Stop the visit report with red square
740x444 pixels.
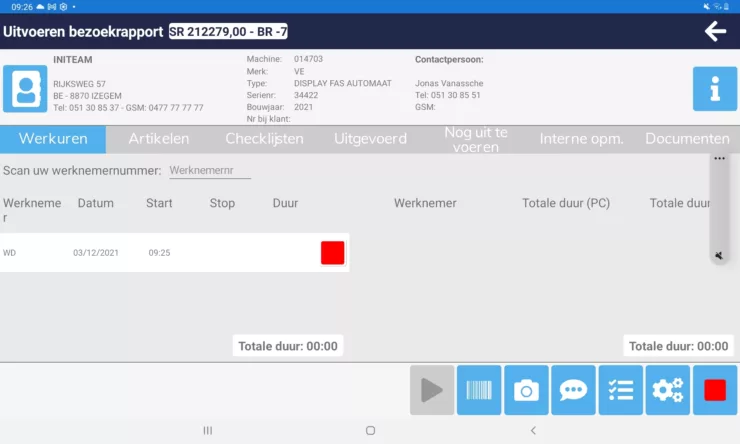(715, 390)
